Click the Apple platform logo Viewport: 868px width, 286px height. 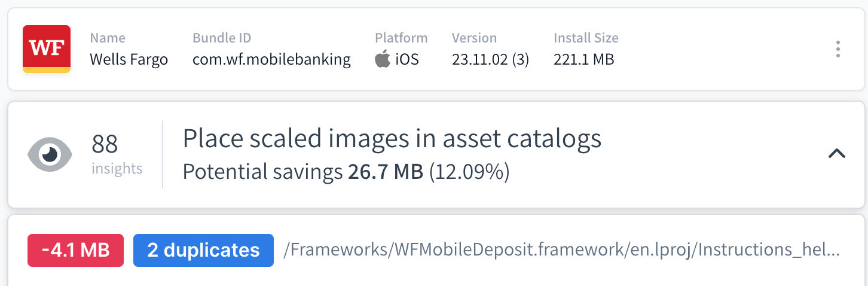pos(383,59)
